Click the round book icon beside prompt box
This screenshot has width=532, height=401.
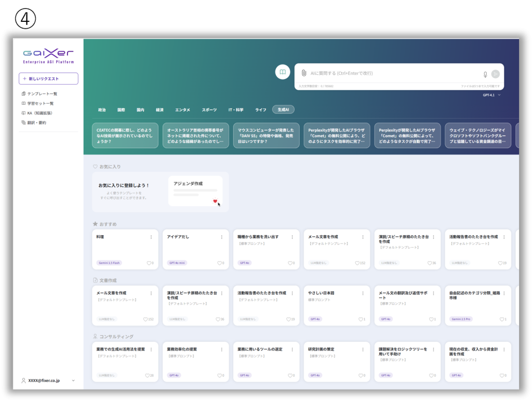point(283,72)
